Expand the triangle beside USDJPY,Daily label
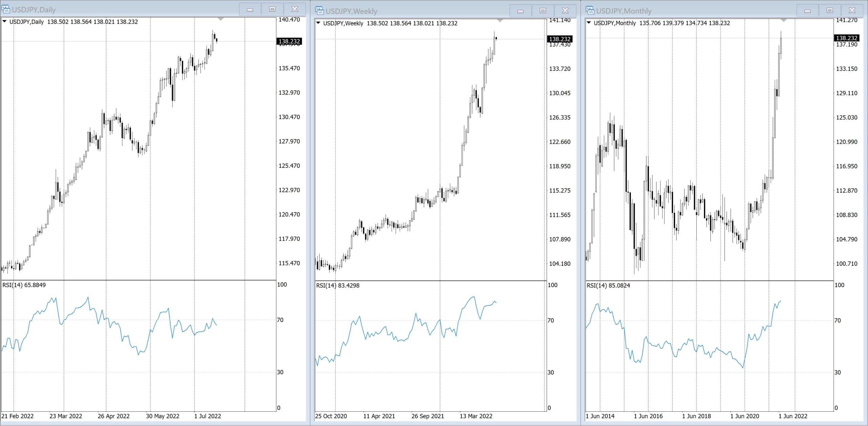This screenshot has height=426, width=868. pyautogui.click(x=5, y=21)
